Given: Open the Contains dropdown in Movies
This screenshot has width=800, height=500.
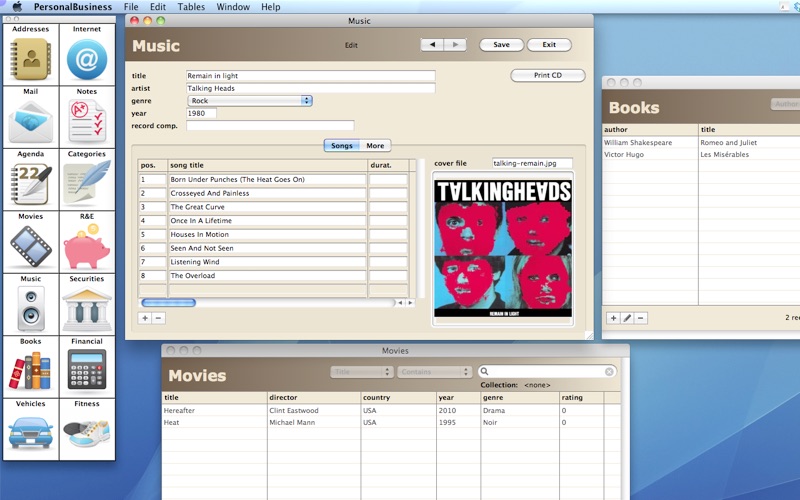Looking at the screenshot, I should click(434, 372).
